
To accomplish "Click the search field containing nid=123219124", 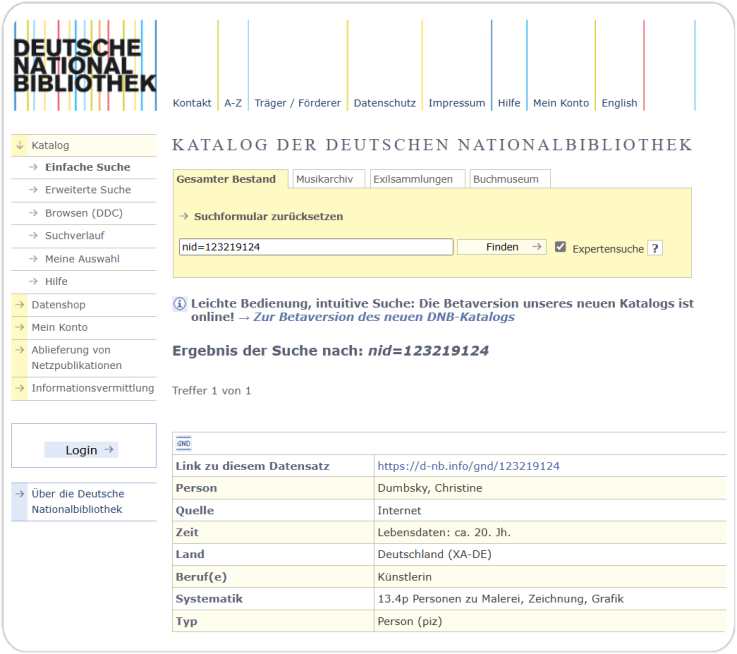I will (x=316, y=247).
